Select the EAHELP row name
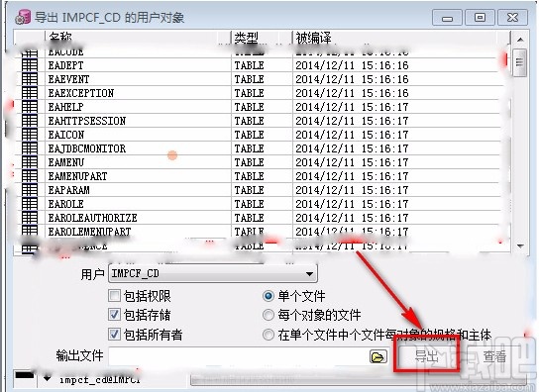 pos(65,107)
